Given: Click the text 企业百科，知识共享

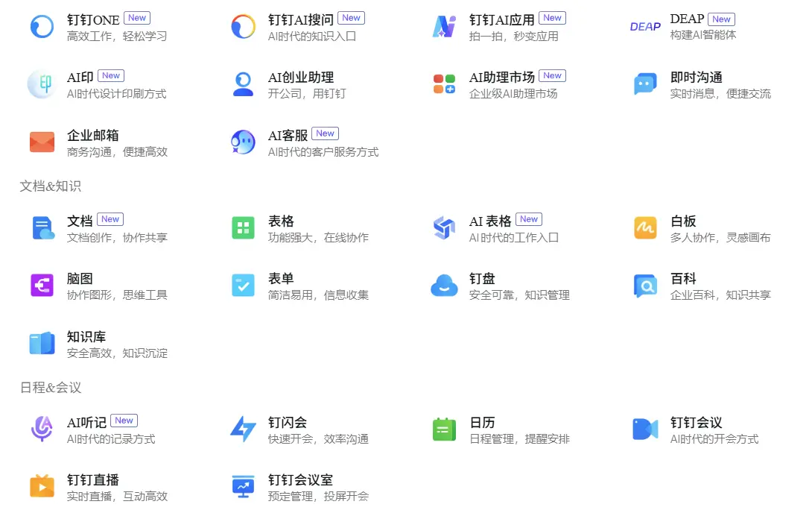Looking at the screenshot, I should point(720,295).
